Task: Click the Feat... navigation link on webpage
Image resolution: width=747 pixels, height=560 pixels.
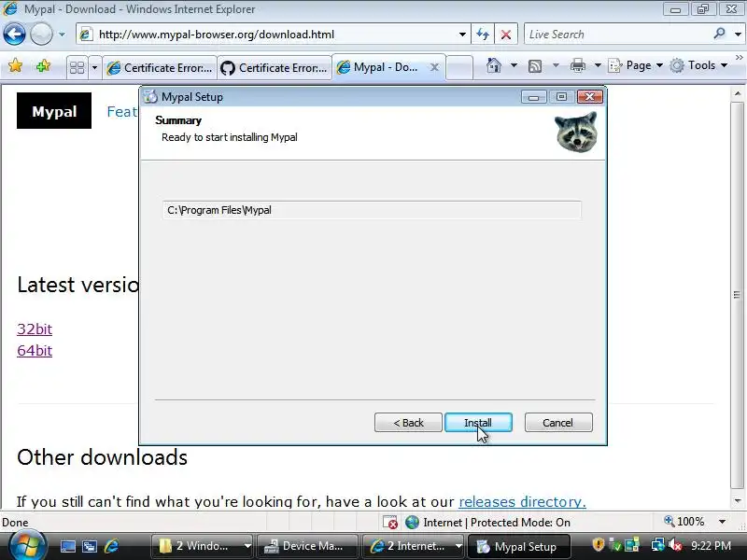Action: (122, 111)
